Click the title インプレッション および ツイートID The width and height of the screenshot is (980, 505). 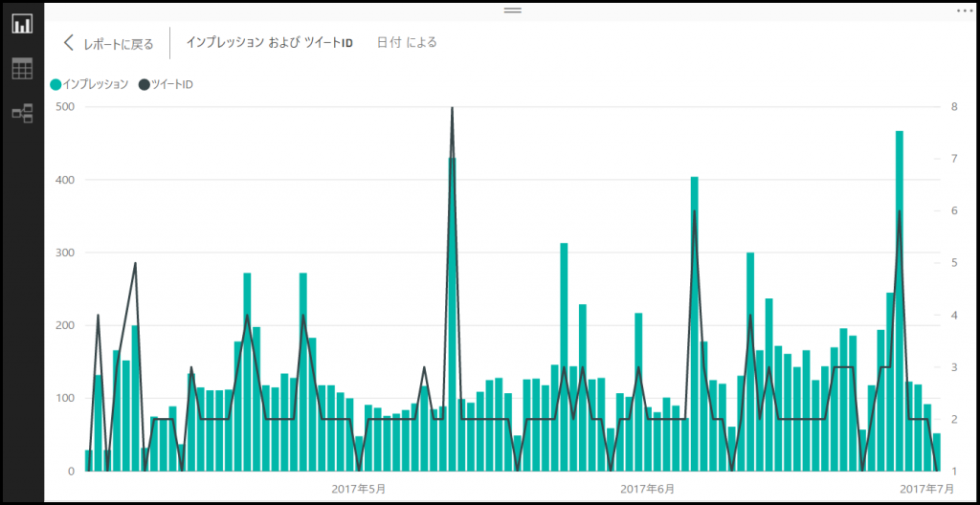coord(269,42)
